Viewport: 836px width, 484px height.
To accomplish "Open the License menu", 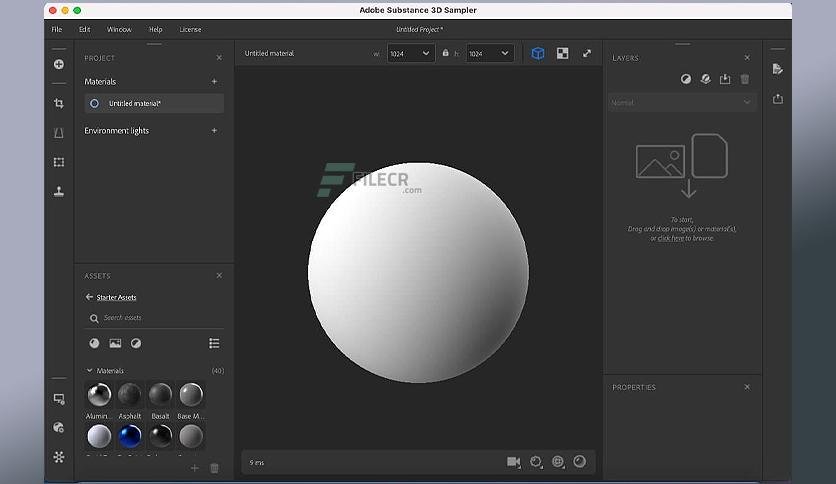I will pos(190,29).
